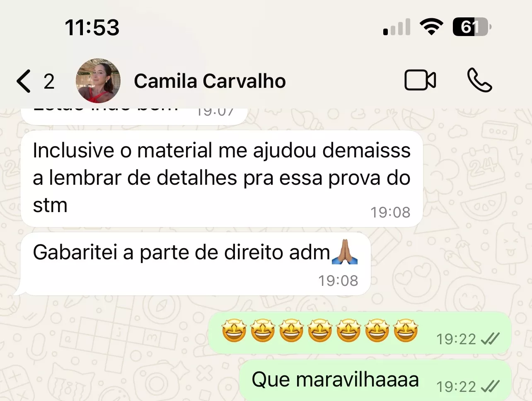Go back using the chevron arrow
Image resolution: width=532 pixels, height=401 pixels.
24,81
